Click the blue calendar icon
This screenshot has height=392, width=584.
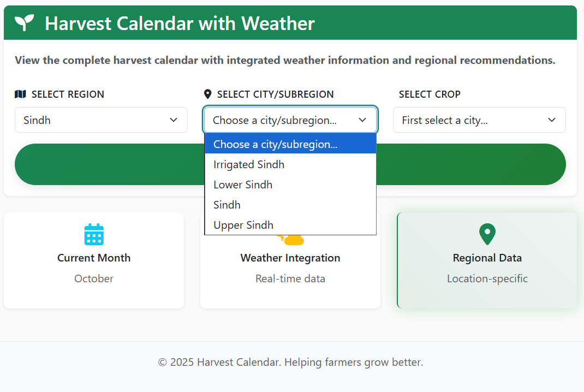[94, 234]
